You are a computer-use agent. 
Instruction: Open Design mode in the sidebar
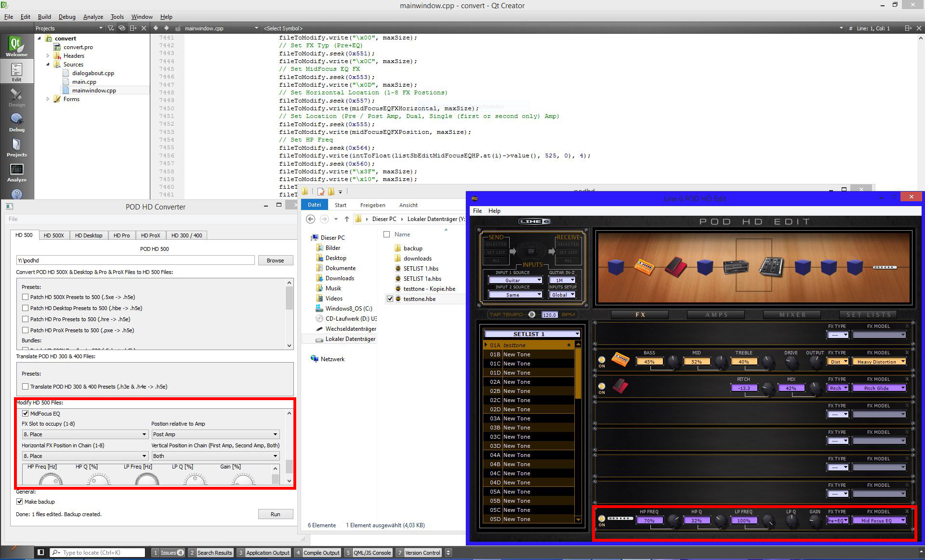point(16,97)
